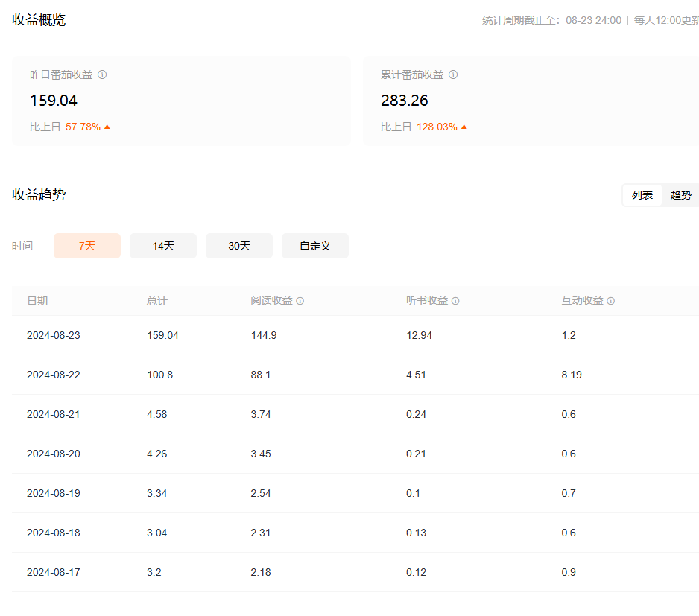The image size is (699, 616).
Task: Click the 互动收益 column header
Action: click(582, 301)
